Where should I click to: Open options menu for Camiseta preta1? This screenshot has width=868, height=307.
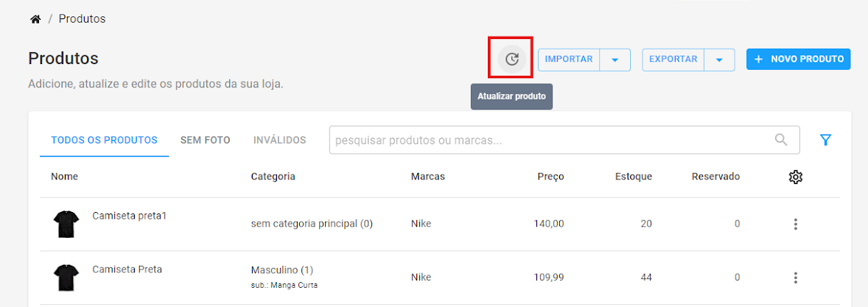tap(796, 224)
